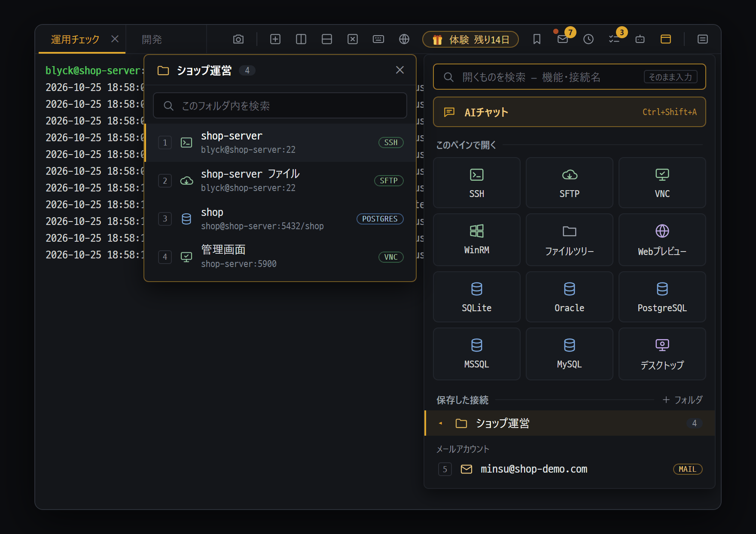
Task: Click the MSSQL database tile
Action: 477,354
